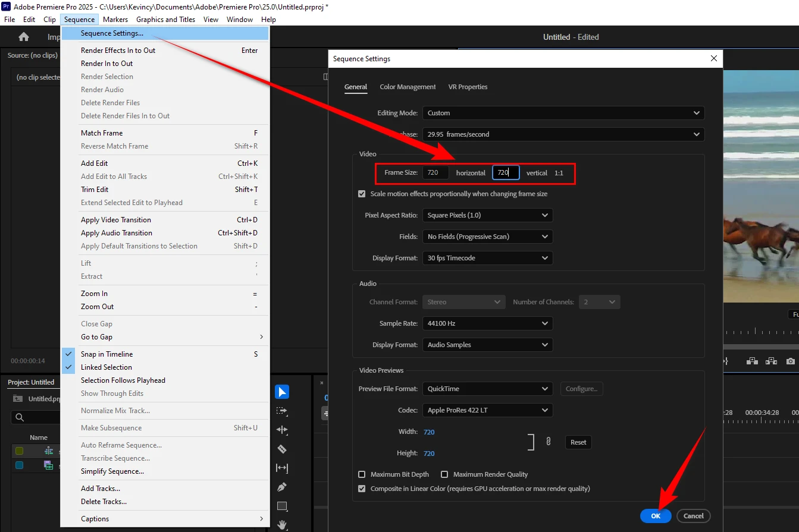Choose Add Tracks... from the menu
The image size is (799, 532).
[x=165, y=489]
